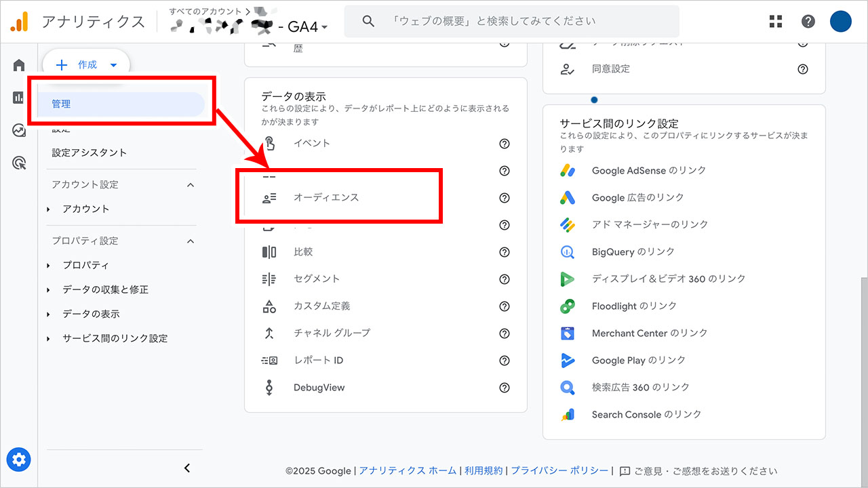
Task: Open 設定アシスタント in the sidebar
Action: click(90, 152)
